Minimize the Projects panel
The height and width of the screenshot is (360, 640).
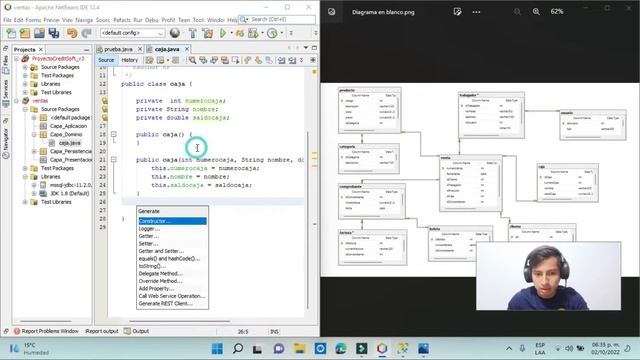(87, 49)
